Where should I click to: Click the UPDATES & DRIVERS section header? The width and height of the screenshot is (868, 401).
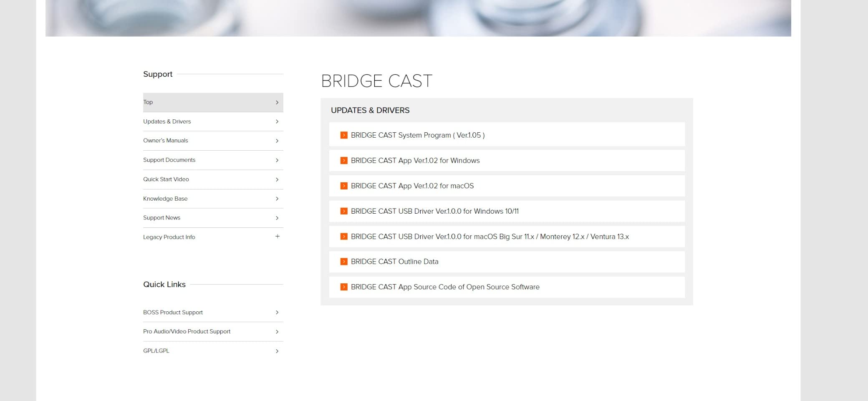click(x=370, y=110)
